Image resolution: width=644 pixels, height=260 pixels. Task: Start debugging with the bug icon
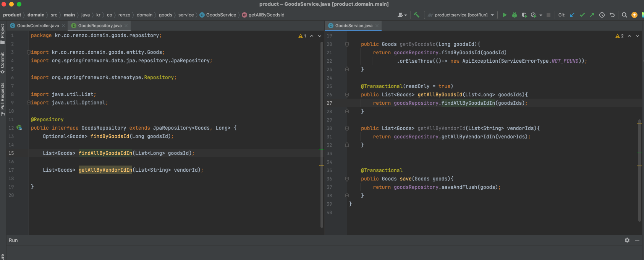(x=515, y=15)
